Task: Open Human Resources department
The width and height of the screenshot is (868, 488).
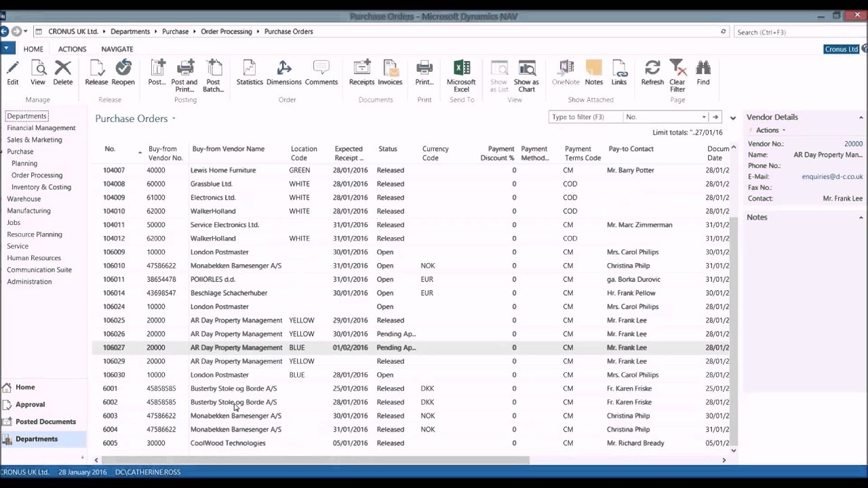Action: pos(34,258)
